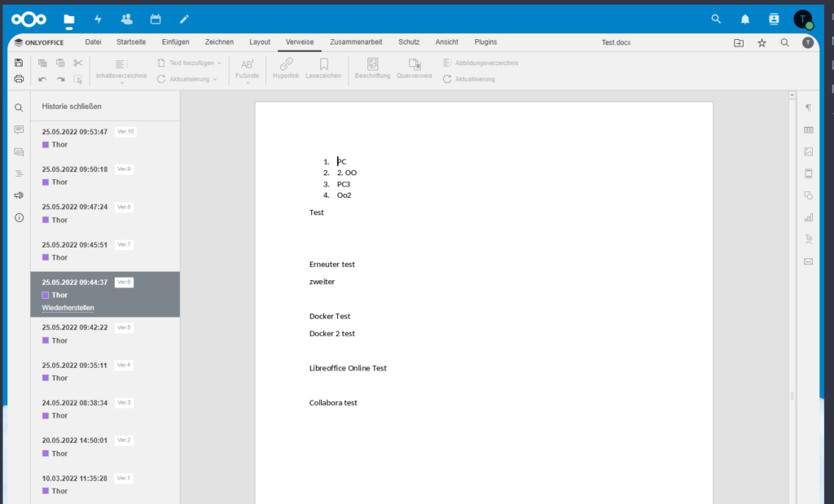Viewport: 834px width, 504px height.
Task: Open the Datei menu tab
Action: click(x=93, y=42)
